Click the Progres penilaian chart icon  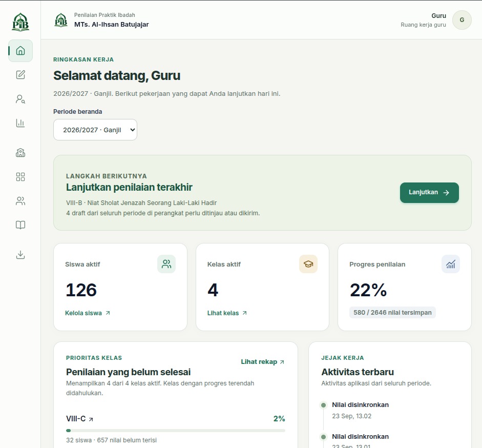pos(451,264)
